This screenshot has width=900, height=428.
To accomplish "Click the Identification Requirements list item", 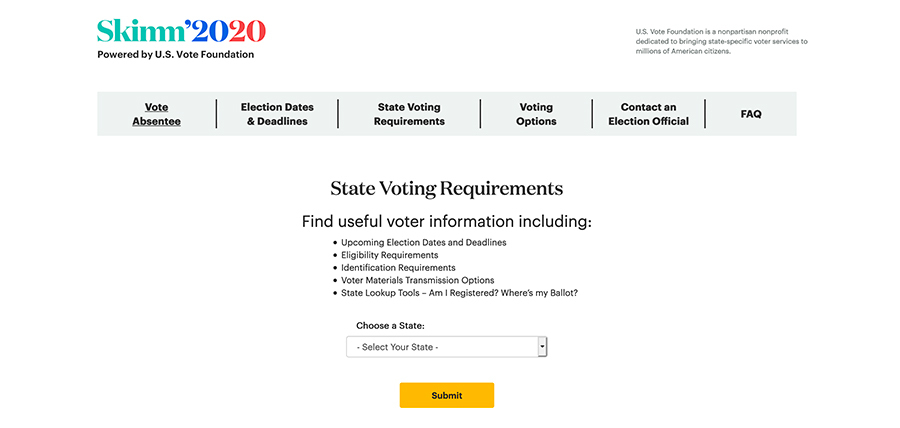I will pos(398,268).
